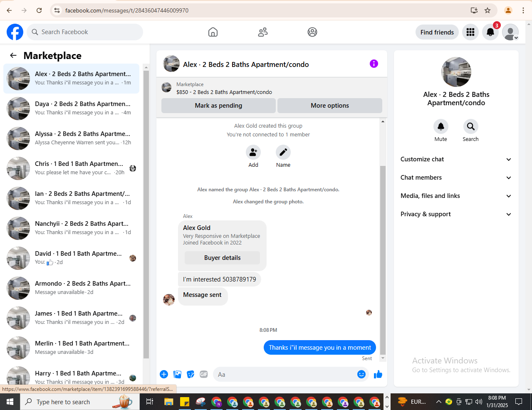Click the Find friends button

tap(437, 32)
